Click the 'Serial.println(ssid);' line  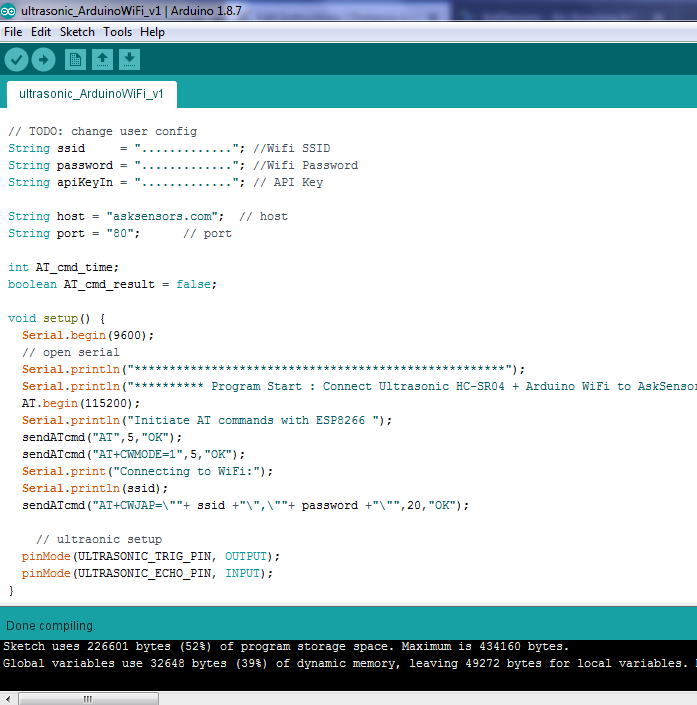coord(95,489)
